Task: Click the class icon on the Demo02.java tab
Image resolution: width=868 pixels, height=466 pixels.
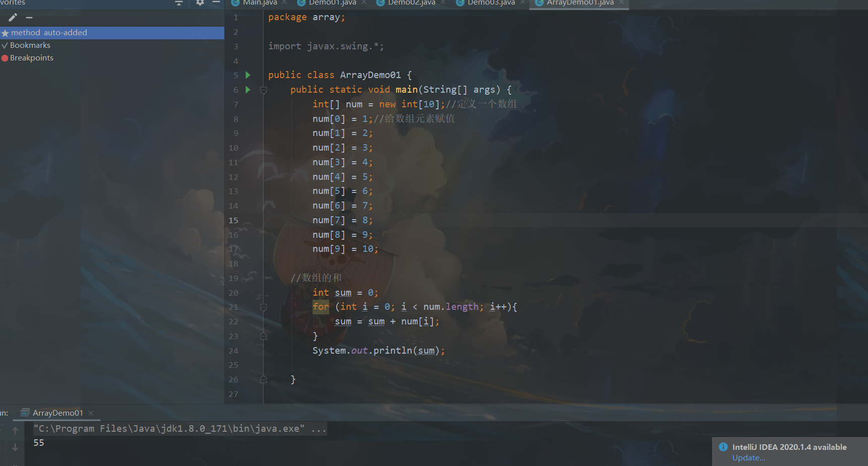Action: click(x=381, y=3)
